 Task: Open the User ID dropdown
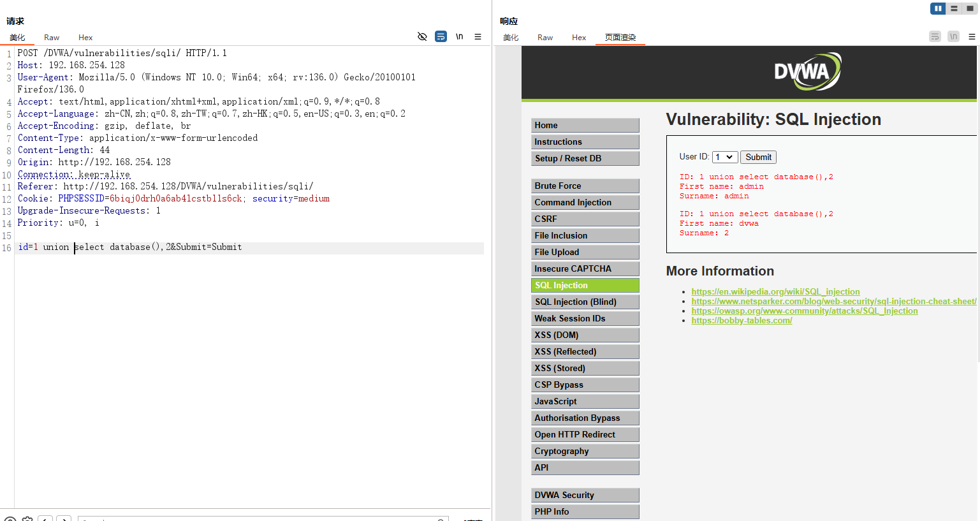tap(725, 157)
